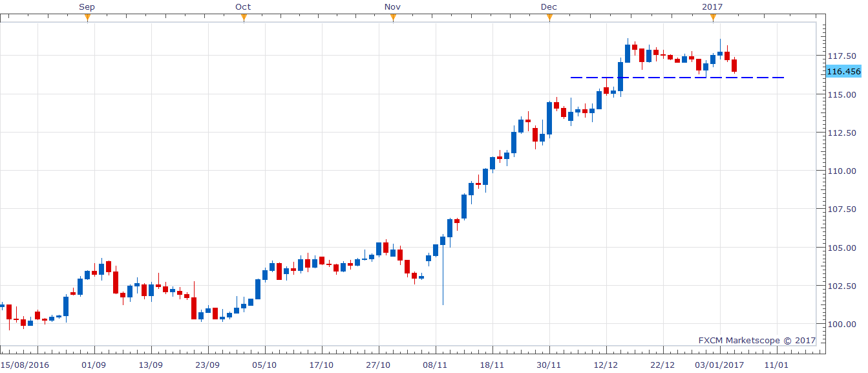Click the 23/09 date axis label
The height and width of the screenshot is (373, 868).
pos(207,365)
